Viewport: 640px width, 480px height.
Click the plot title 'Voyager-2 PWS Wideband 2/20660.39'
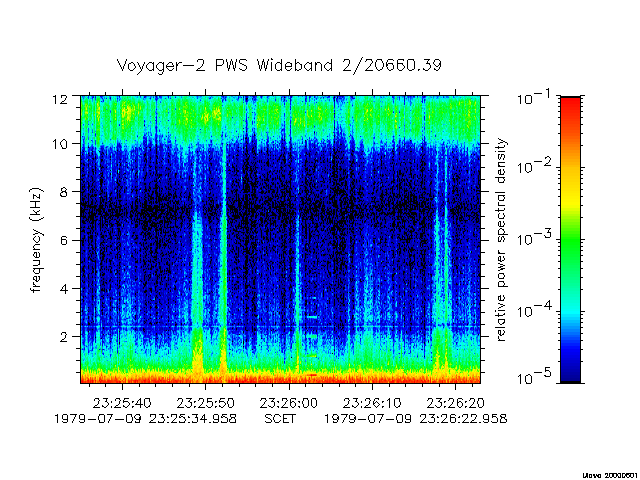click(279, 66)
